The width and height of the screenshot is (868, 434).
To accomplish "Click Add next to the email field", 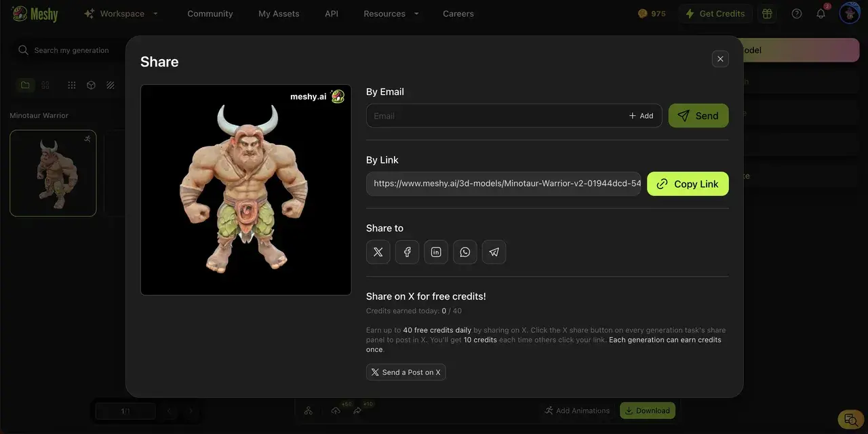I will point(641,116).
